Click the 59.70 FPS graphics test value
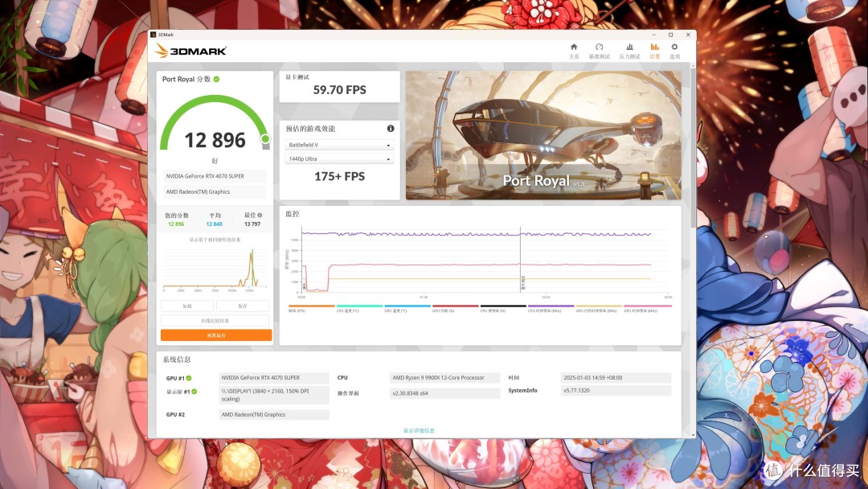 339,90
